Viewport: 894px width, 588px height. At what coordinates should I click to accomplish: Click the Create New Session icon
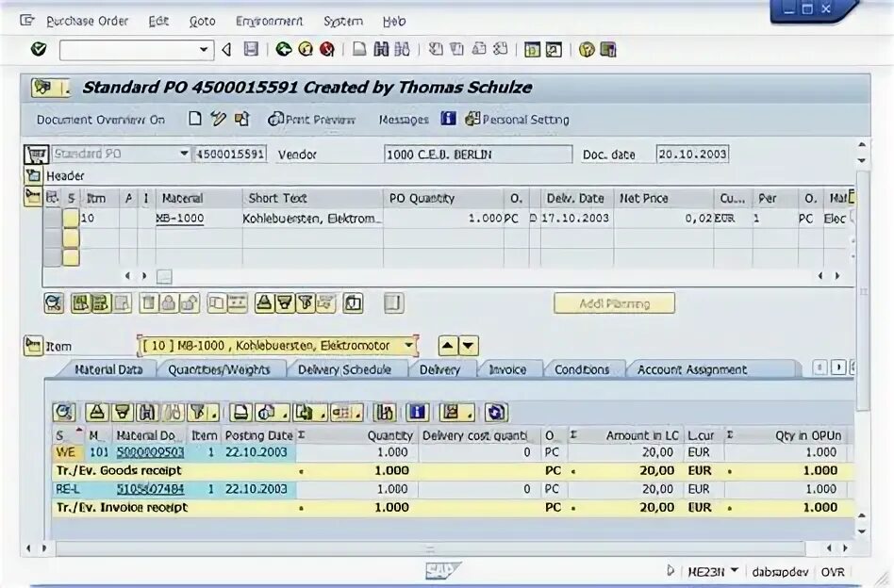(532, 50)
